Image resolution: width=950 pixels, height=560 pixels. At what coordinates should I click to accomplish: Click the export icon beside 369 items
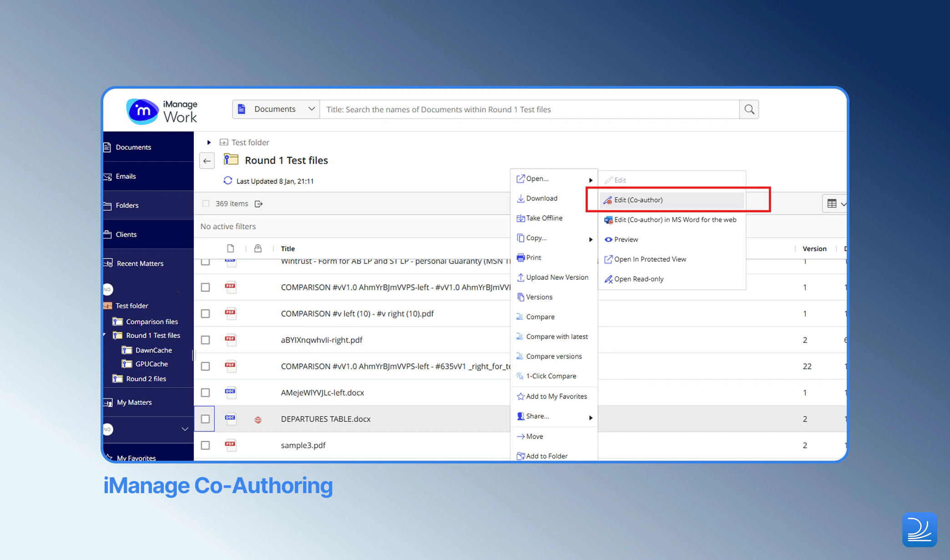click(258, 204)
